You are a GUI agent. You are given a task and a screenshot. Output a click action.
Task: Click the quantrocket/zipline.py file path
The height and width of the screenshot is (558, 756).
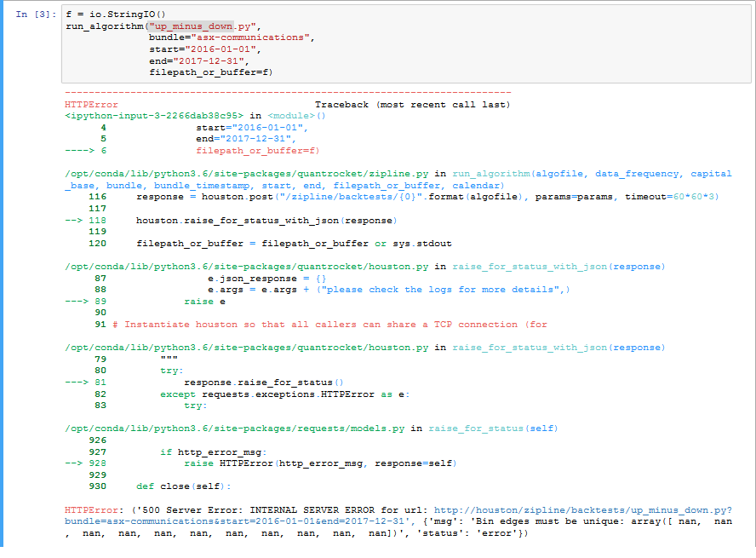[x=246, y=174]
